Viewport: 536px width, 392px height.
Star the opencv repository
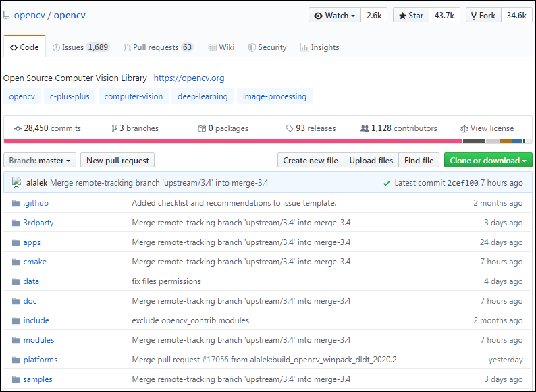coord(411,16)
